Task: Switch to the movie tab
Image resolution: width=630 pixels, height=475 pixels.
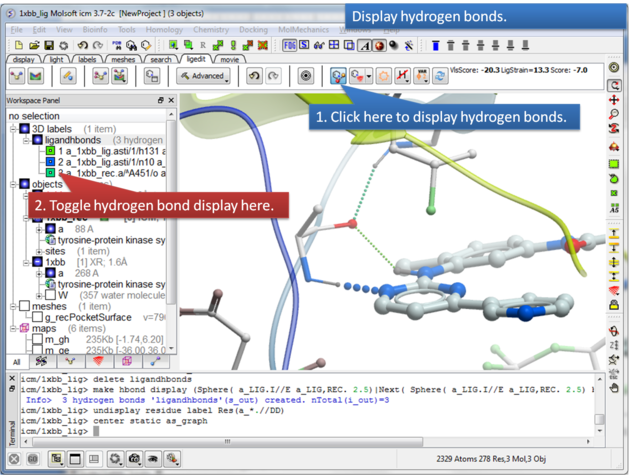Action: click(x=229, y=59)
